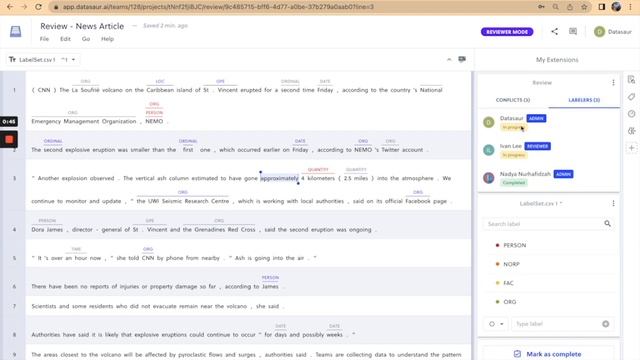Click the FAC label color dot
Viewport: 640px width, 360px height.
[x=497, y=283]
